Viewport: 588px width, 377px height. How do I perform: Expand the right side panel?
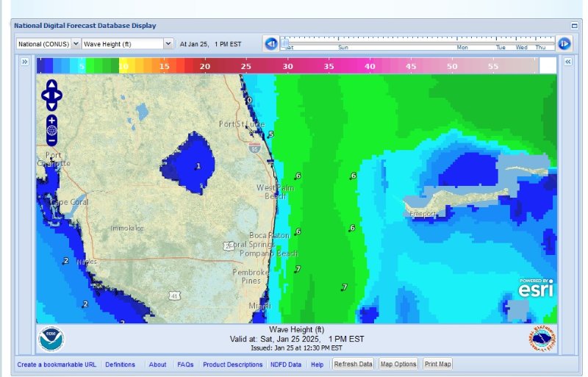click(x=567, y=62)
